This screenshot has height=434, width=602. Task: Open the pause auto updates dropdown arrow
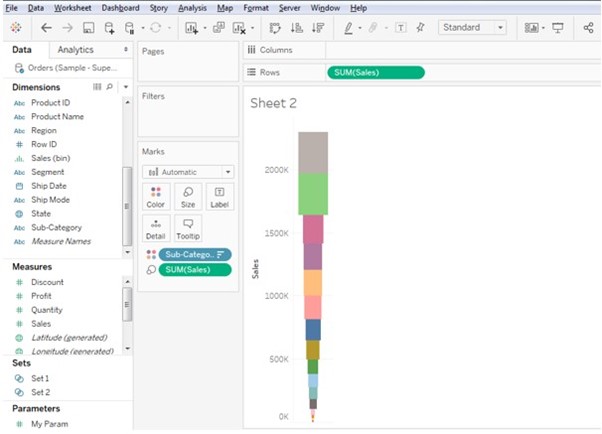click(x=142, y=28)
